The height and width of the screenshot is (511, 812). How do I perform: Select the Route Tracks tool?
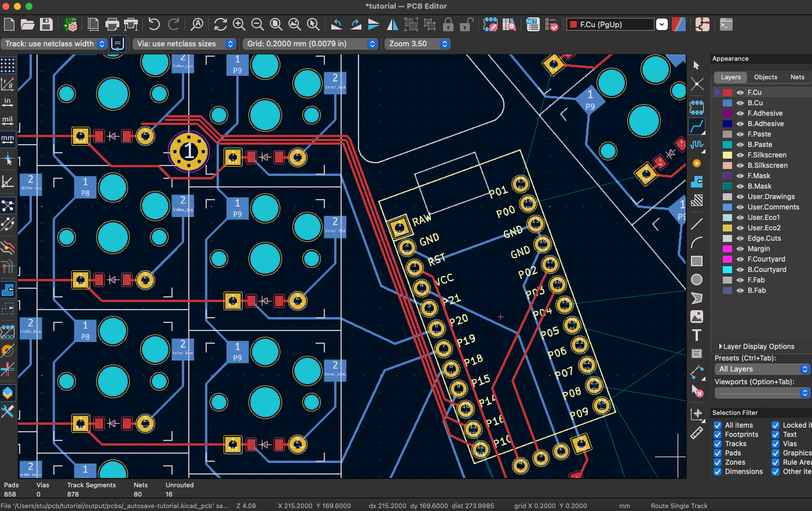pos(697,127)
